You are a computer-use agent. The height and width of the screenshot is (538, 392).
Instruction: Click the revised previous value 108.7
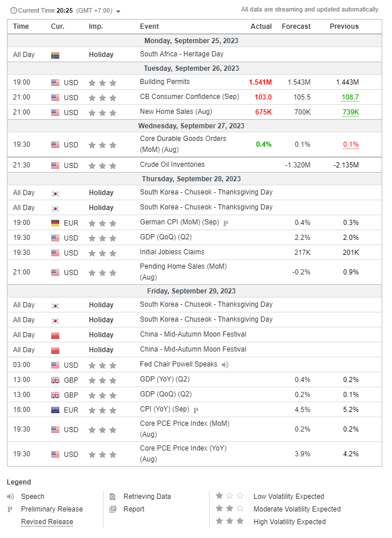350,97
